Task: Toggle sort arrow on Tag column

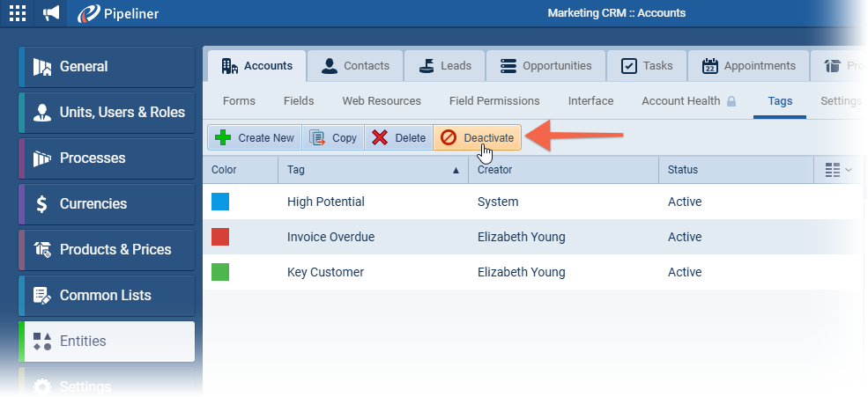Action: [x=456, y=170]
